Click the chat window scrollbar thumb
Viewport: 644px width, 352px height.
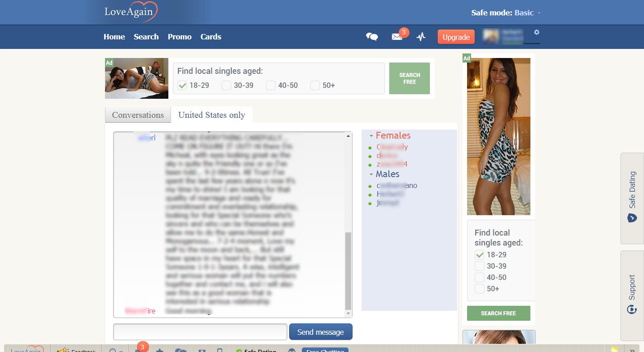point(348,271)
